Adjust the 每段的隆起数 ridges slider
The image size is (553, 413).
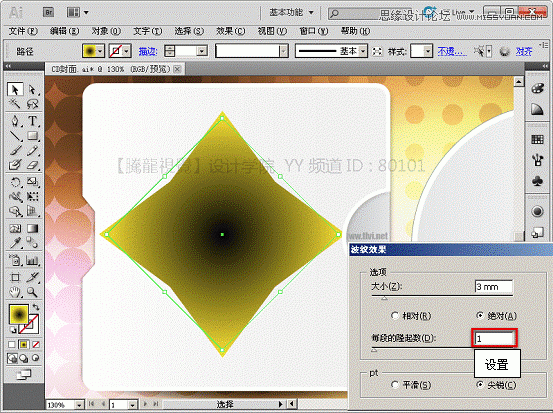[374, 350]
